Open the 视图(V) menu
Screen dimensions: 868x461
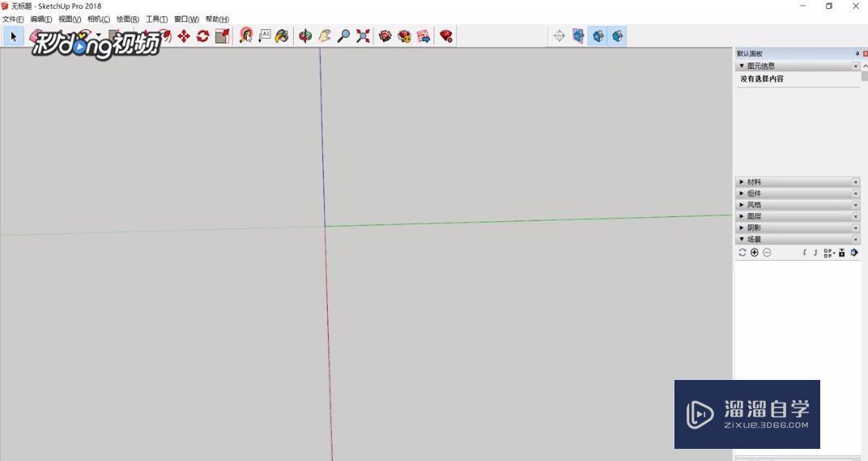coord(70,19)
